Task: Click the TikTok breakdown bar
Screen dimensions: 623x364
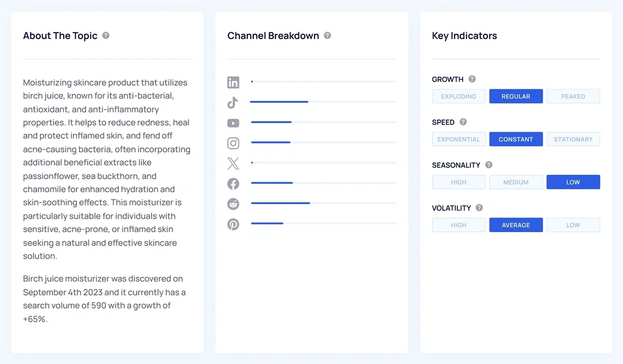Action: [279, 102]
